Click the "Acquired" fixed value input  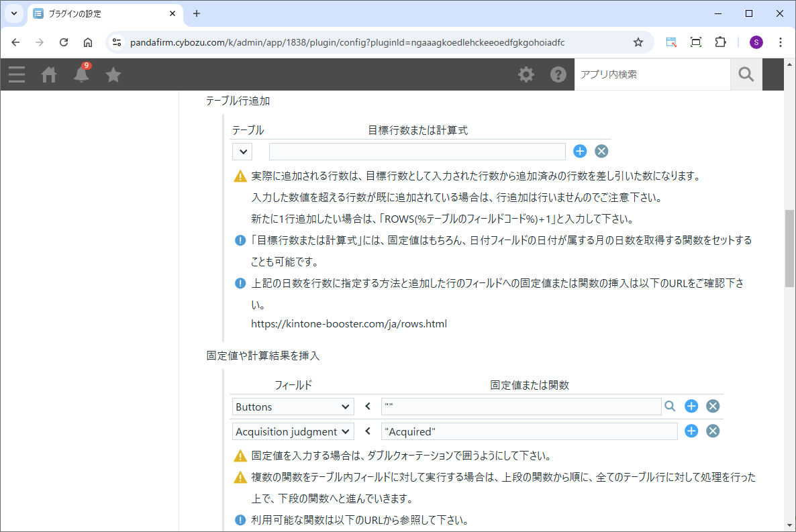tap(529, 431)
